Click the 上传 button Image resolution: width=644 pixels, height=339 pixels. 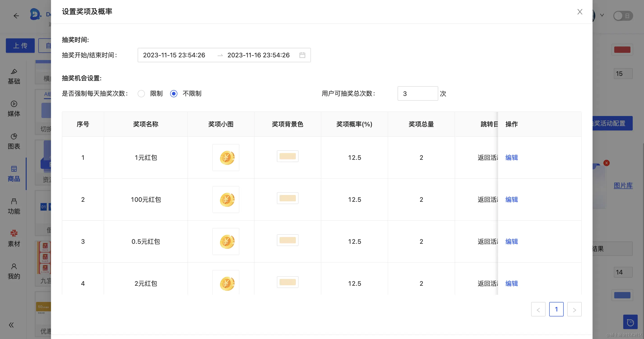[20, 46]
